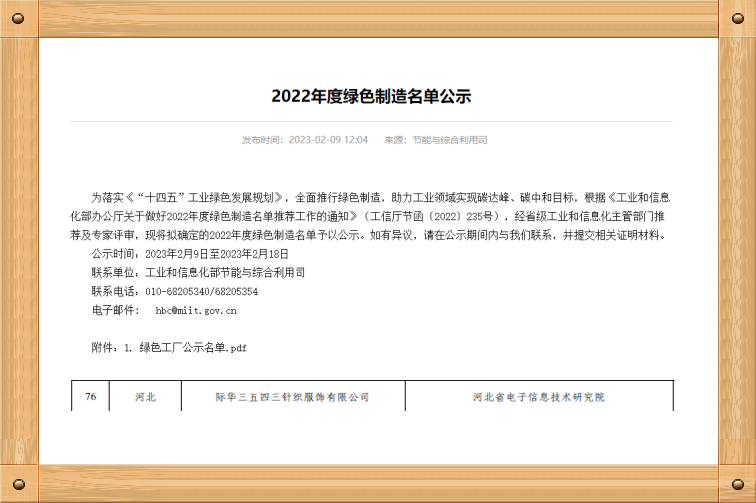Click table cell 河北
This screenshot has width=756, height=503.
tap(146, 396)
